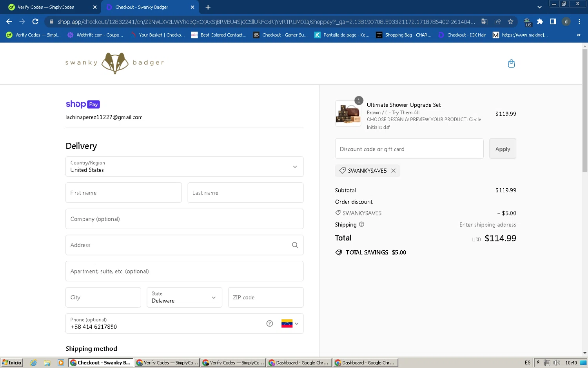This screenshot has width=588, height=368.
Task: Click the Swanky Badger logo
Action: tap(114, 63)
